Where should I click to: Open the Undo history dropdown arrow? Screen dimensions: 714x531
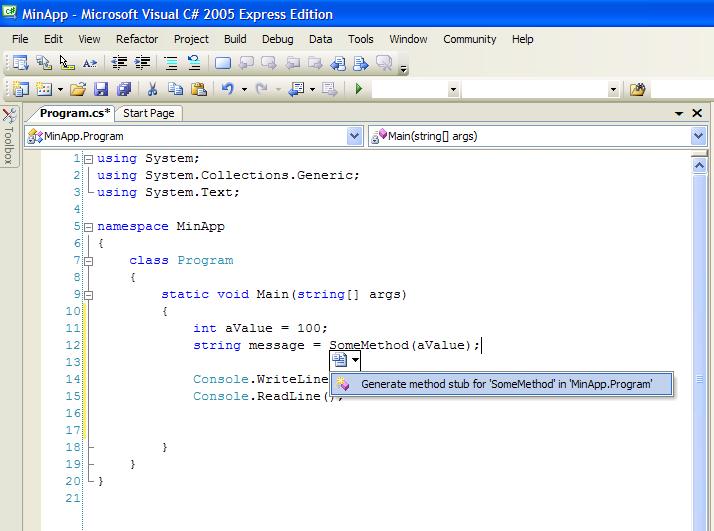(x=244, y=89)
